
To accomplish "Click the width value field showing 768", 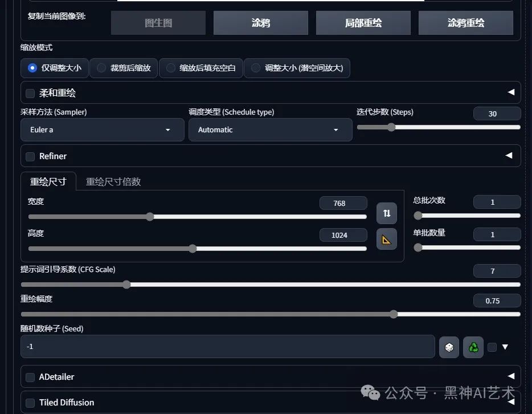I will 343,203.
